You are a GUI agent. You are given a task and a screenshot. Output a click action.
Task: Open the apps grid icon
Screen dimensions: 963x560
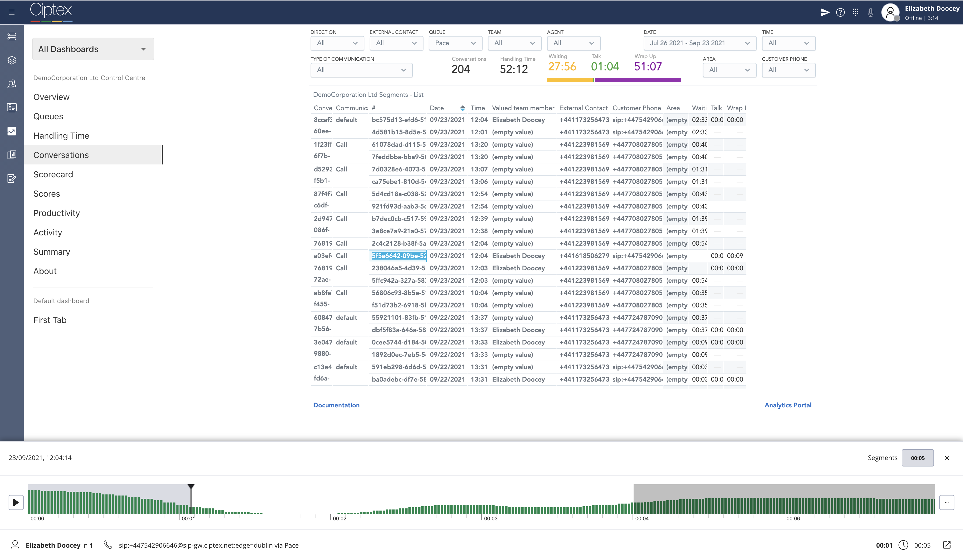tap(855, 12)
